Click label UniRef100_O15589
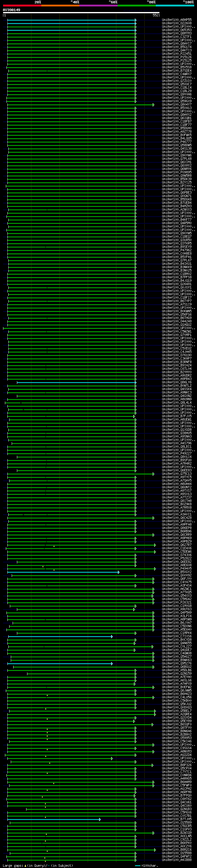The height and width of the screenshot is (868, 197). coord(177,822)
